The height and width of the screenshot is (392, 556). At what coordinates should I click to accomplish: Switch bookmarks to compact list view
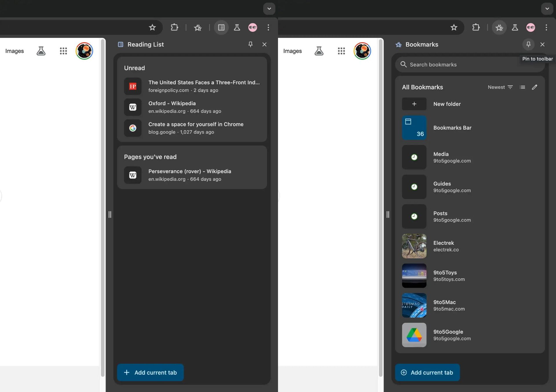click(522, 87)
